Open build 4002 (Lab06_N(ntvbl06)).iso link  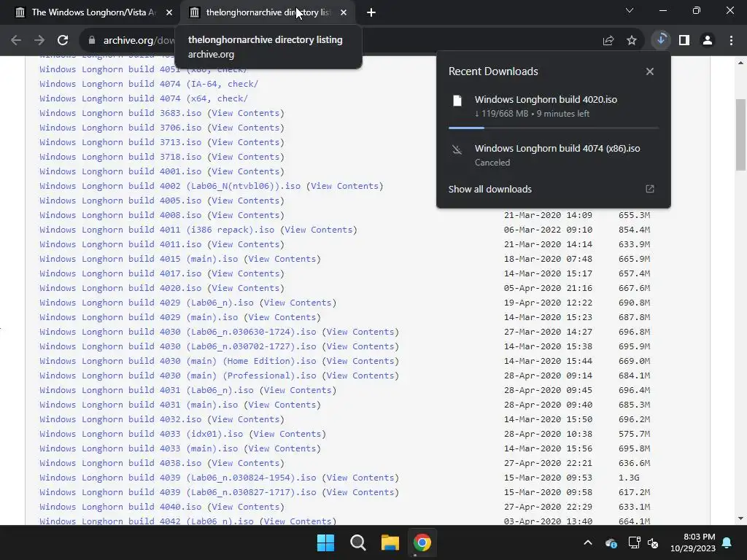pyautogui.click(x=170, y=186)
